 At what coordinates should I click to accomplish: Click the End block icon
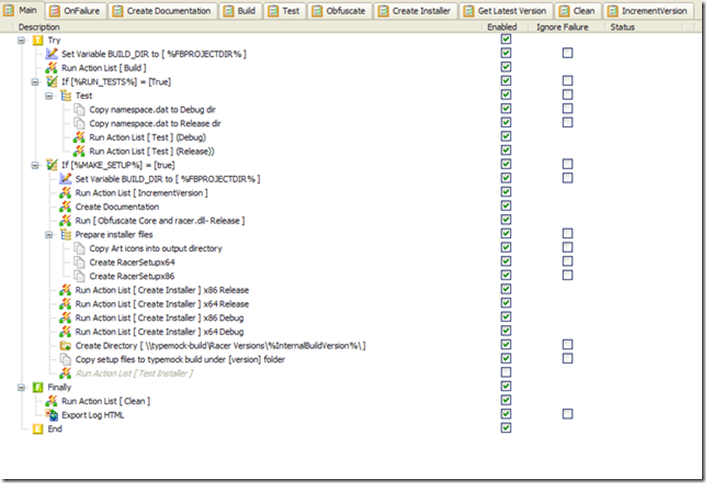click(38, 429)
